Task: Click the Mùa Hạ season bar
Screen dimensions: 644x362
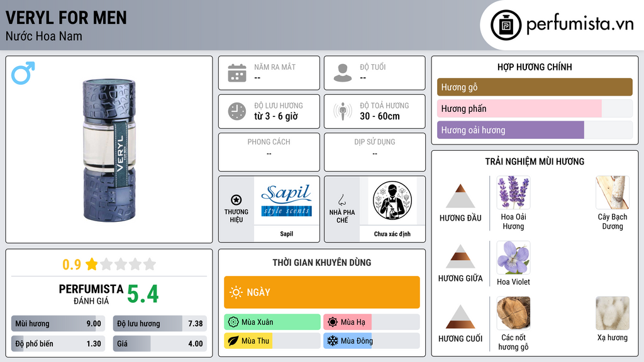Action: tap(372, 322)
